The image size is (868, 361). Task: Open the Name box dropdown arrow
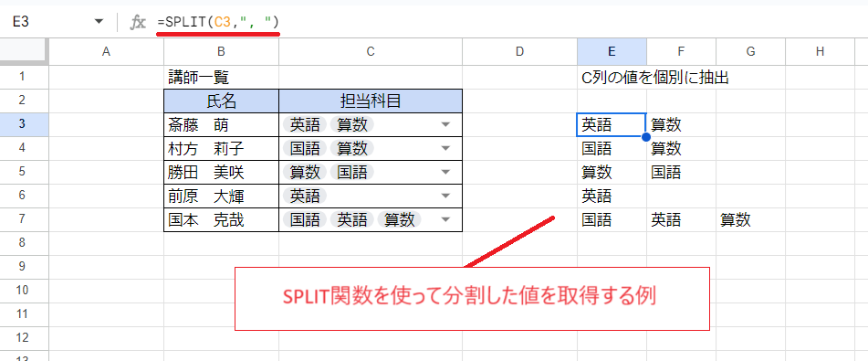click(99, 22)
